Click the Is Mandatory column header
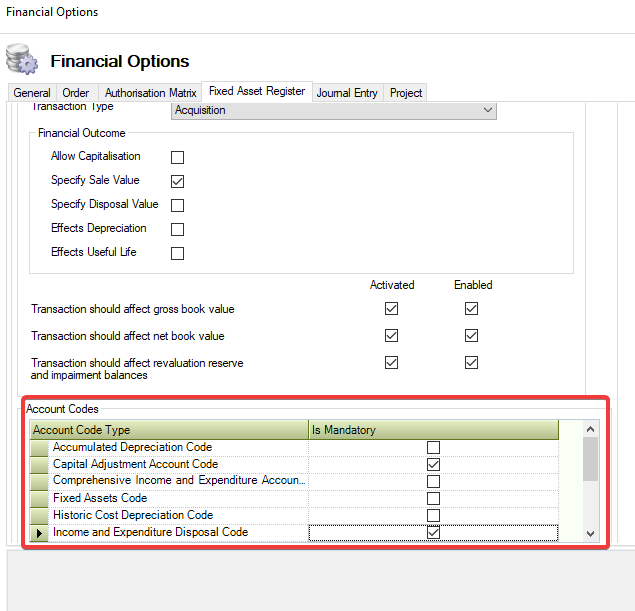 [432, 430]
